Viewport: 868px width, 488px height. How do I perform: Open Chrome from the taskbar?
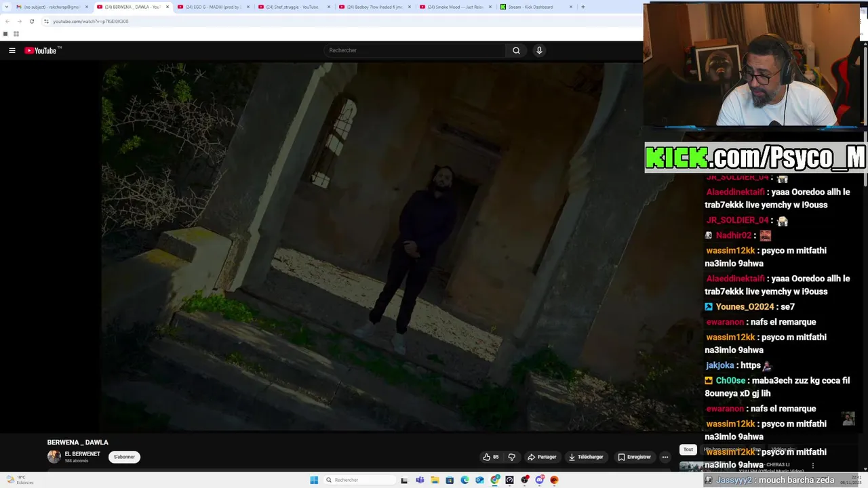click(495, 480)
